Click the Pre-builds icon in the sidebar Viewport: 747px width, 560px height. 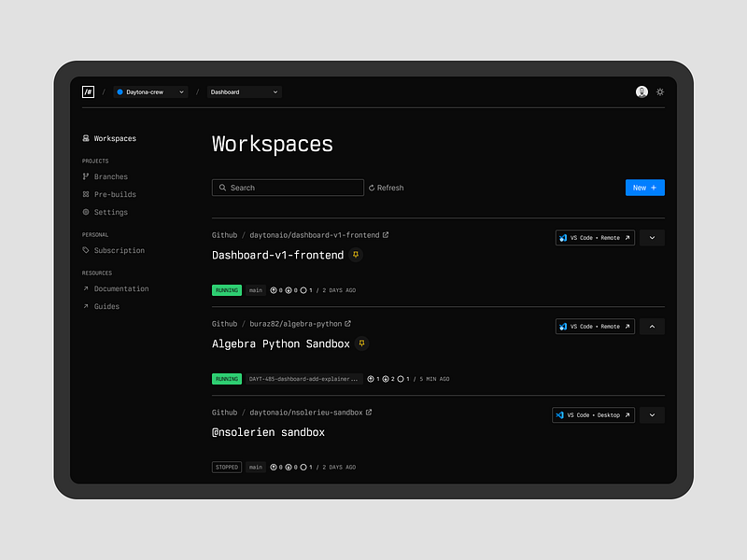point(87,194)
